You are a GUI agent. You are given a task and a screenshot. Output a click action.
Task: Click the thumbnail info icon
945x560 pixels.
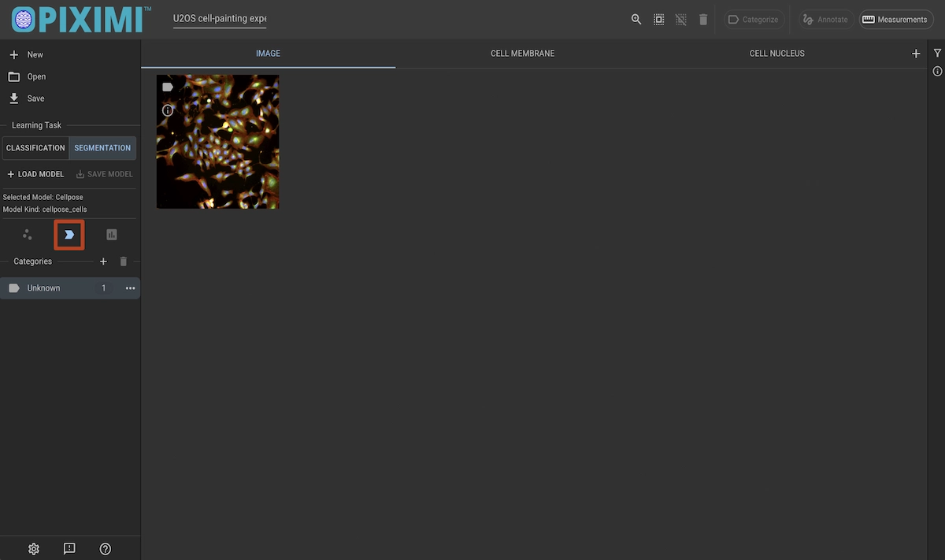click(168, 110)
